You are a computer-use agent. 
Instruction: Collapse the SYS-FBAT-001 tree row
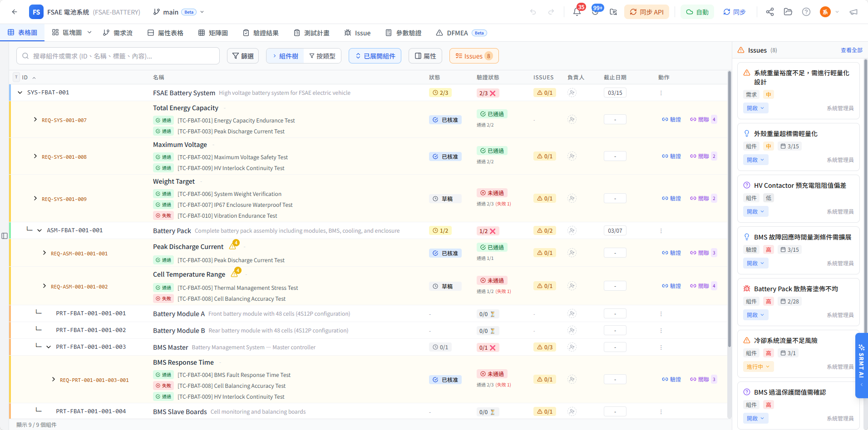(20, 93)
